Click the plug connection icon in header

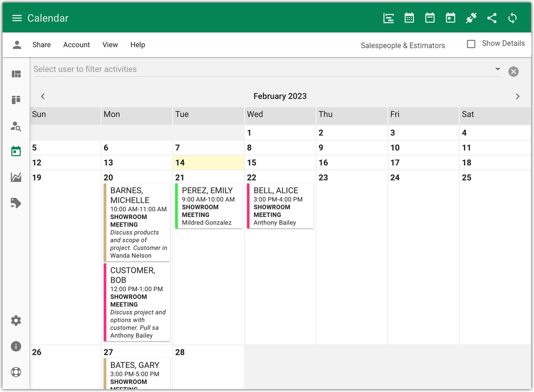[471, 18]
